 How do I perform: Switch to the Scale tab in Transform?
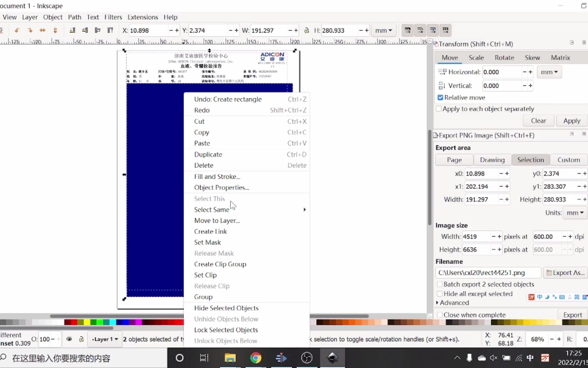tap(476, 58)
